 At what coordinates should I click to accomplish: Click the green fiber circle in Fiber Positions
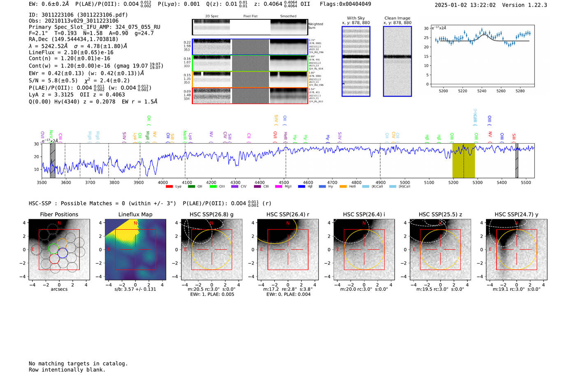click(53, 248)
